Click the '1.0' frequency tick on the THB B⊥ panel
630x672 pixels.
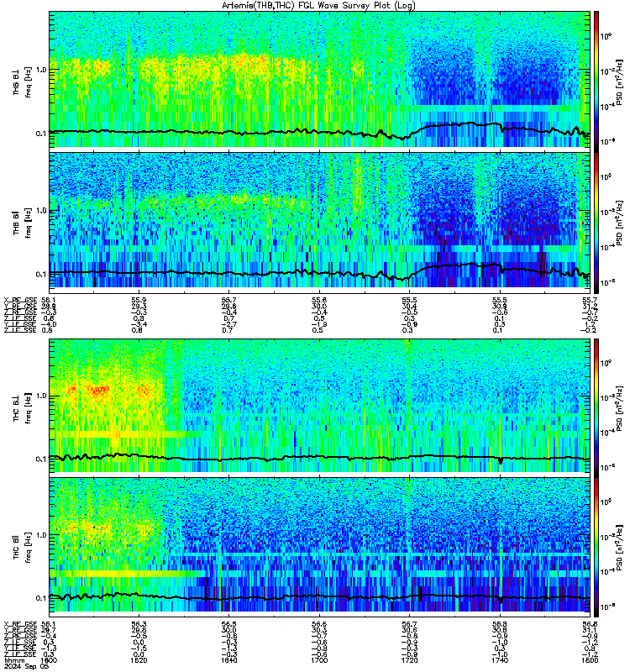41,70
